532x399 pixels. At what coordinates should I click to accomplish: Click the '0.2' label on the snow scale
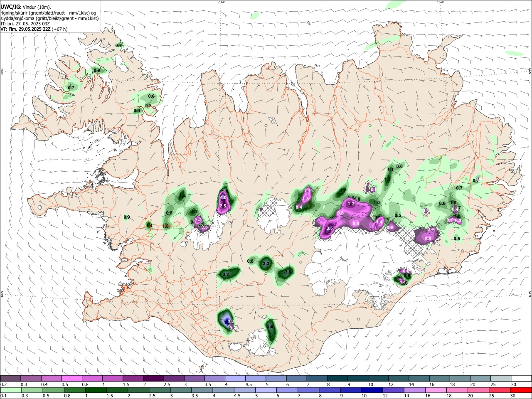(3, 384)
